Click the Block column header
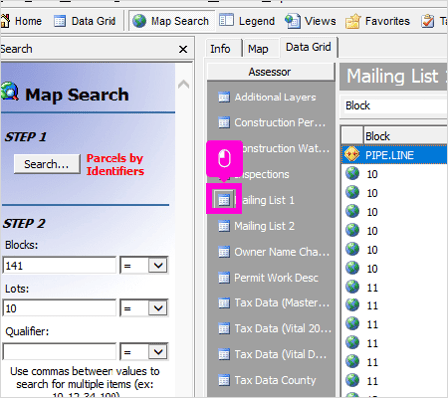The image size is (448, 398). [405, 136]
